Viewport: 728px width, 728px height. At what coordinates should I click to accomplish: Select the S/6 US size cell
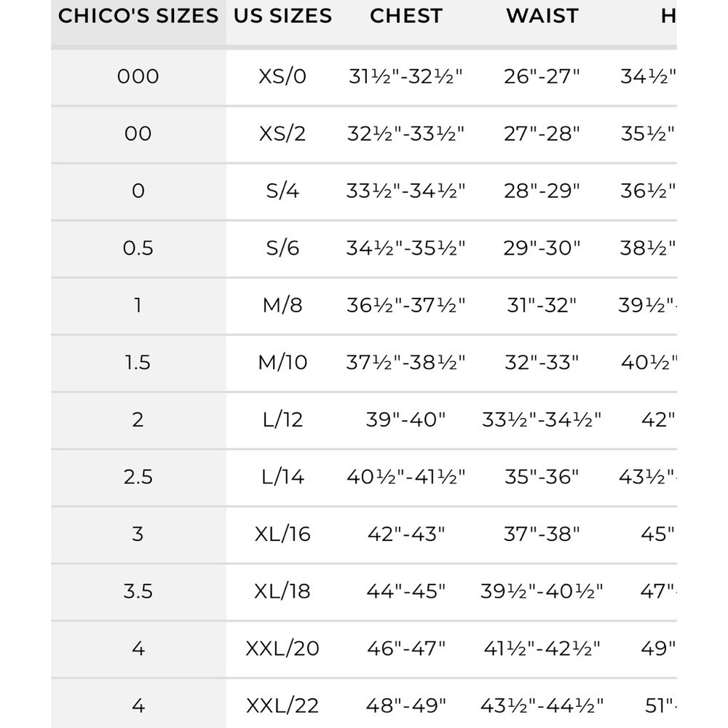(282, 248)
